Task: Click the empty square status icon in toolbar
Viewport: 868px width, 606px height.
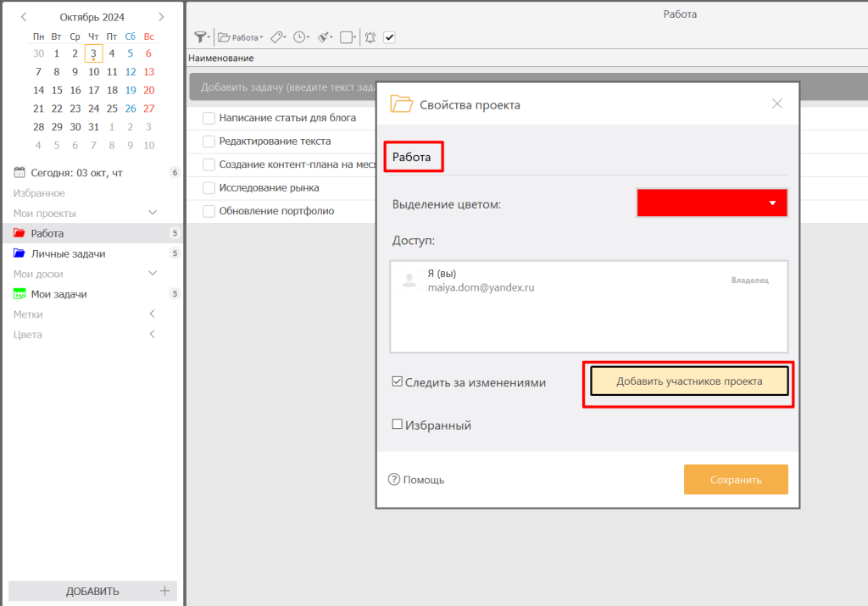Action: tap(346, 37)
